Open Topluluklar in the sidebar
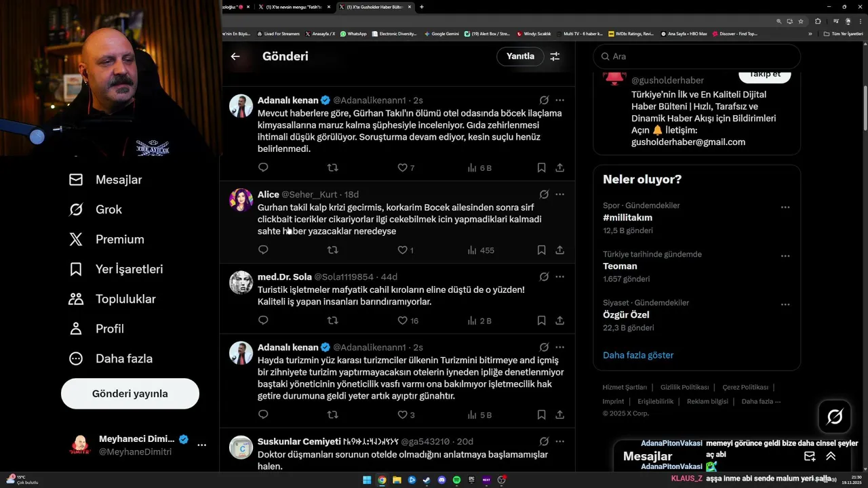This screenshot has height=488, width=868. coord(113,299)
